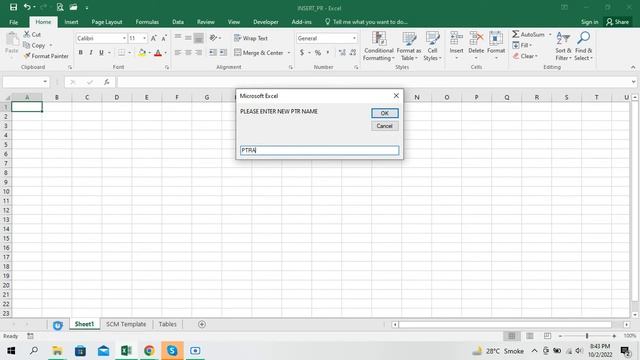Open Find & Select menu
This screenshot has width=640, height=360.
tap(583, 46)
